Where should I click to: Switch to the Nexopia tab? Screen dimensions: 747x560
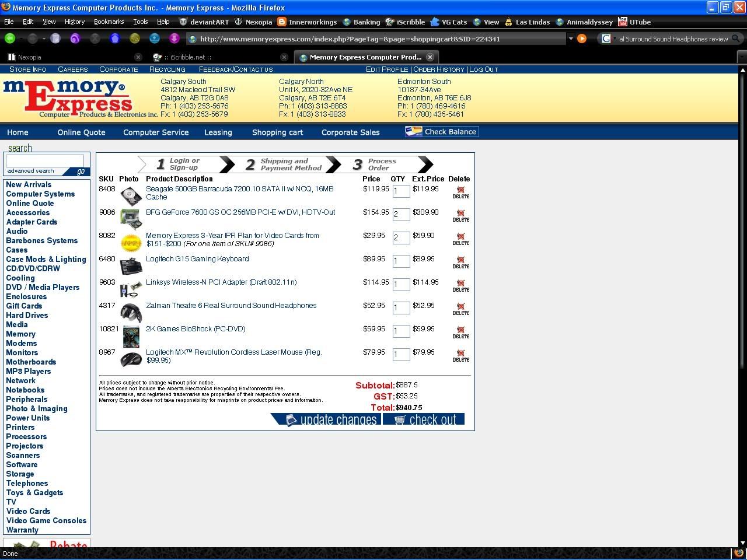coord(70,57)
